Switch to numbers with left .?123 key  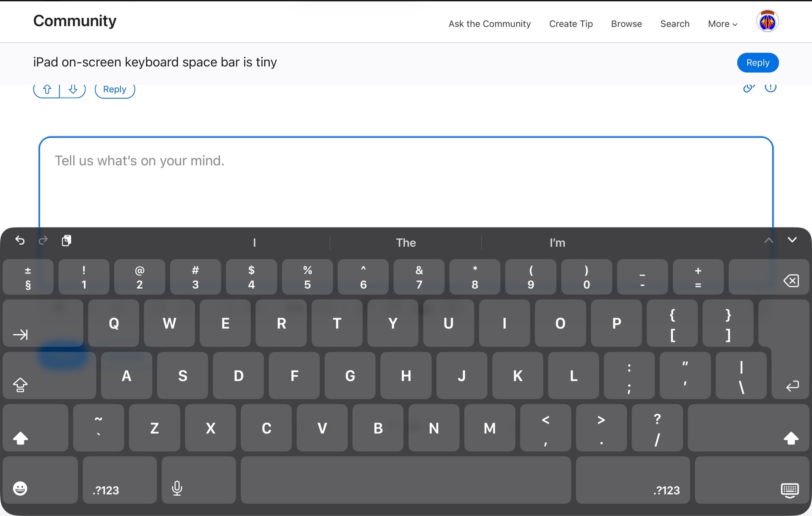click(x=120, y=480)
